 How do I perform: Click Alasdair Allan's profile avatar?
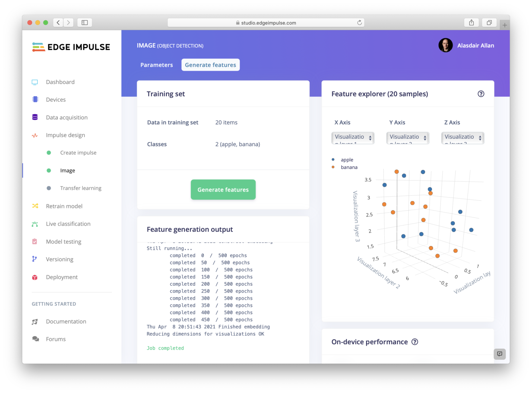click(446, 45)
